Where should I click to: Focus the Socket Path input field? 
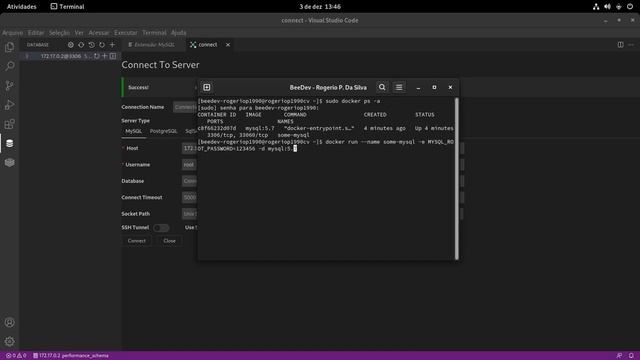(x=190, y=213)
